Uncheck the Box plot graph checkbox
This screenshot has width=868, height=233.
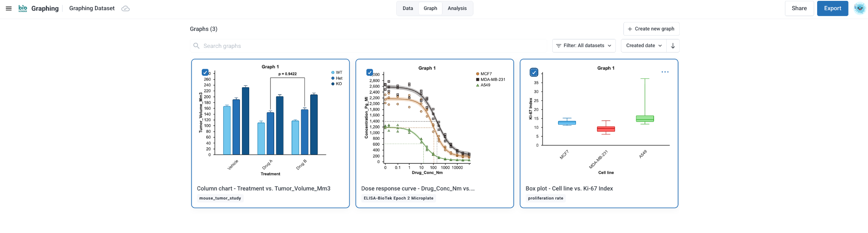[534, 72]
